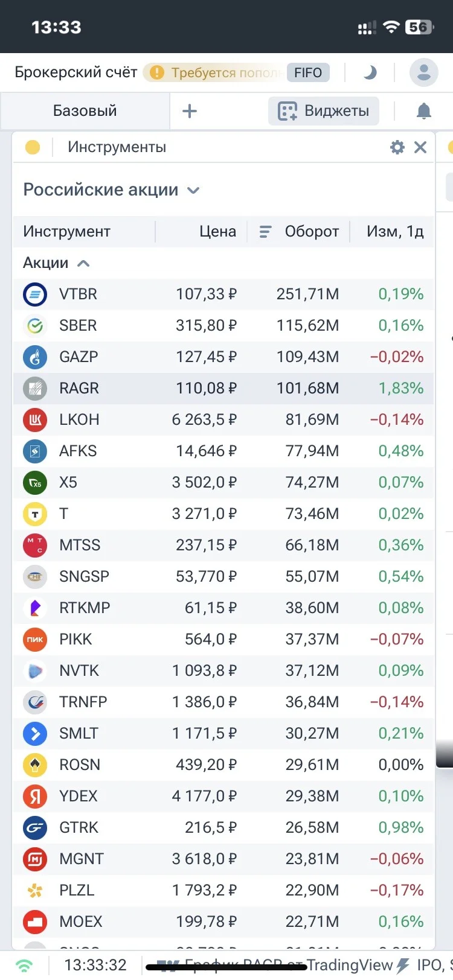The height and width of the screenshot is (980, 453).
Task: Select the Базовый workspace tab
Action: [85, 111]
